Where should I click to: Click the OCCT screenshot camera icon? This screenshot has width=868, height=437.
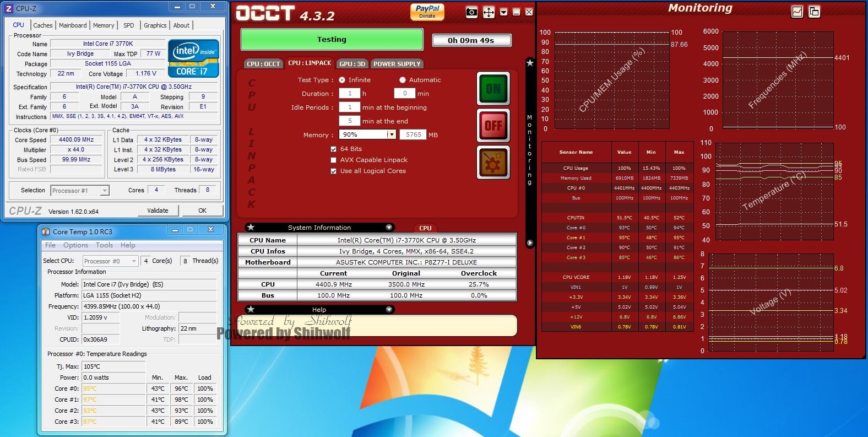(471, 12)
